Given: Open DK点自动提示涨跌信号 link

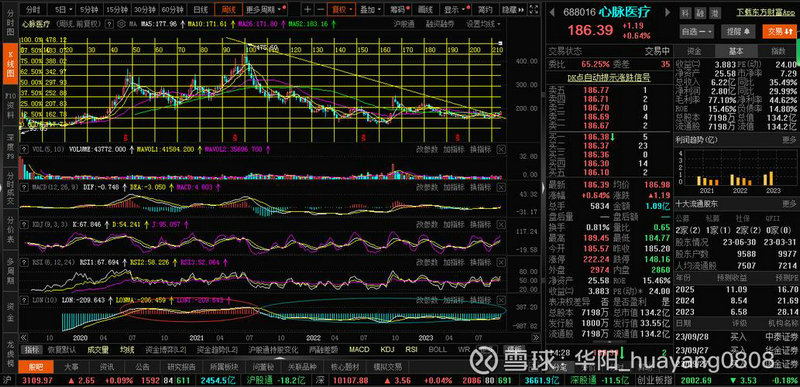Looking at the screenshot, I should point(609,78).
